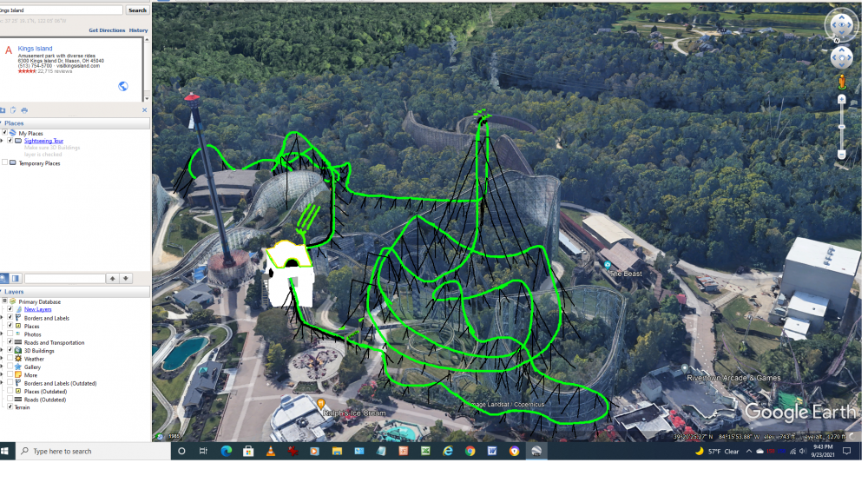Collapse the Primary Database tree node
The height and width of the screenshot is (489, 868).
pyautogui.click(x=4, y=301)
